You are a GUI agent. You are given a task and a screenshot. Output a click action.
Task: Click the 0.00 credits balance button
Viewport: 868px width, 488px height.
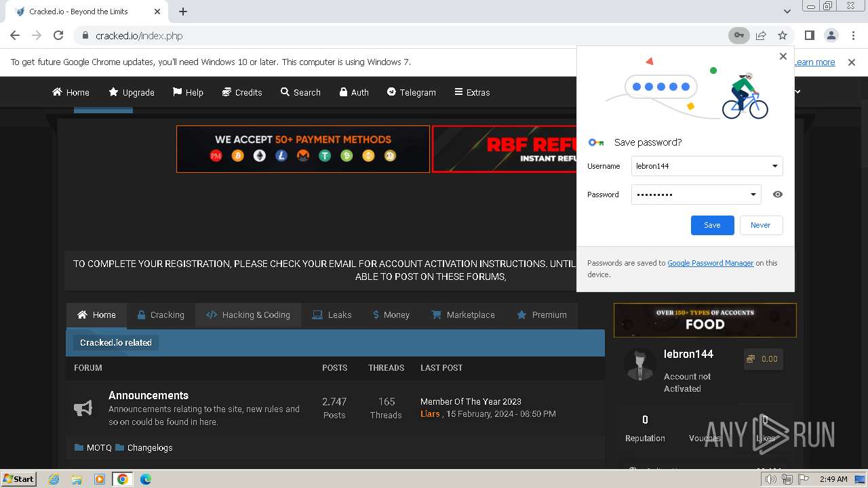(762, 359)
